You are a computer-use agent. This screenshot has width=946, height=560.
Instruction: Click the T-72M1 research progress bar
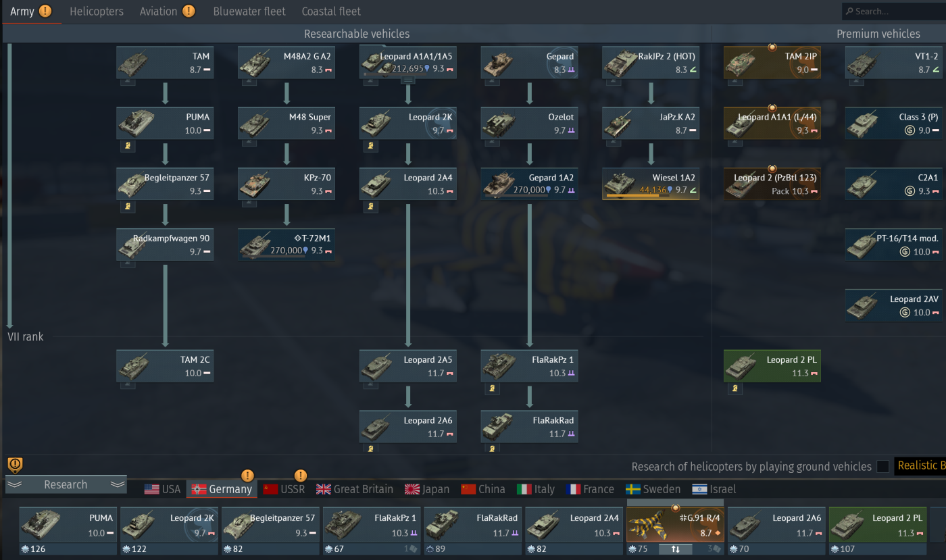(274, 257)
